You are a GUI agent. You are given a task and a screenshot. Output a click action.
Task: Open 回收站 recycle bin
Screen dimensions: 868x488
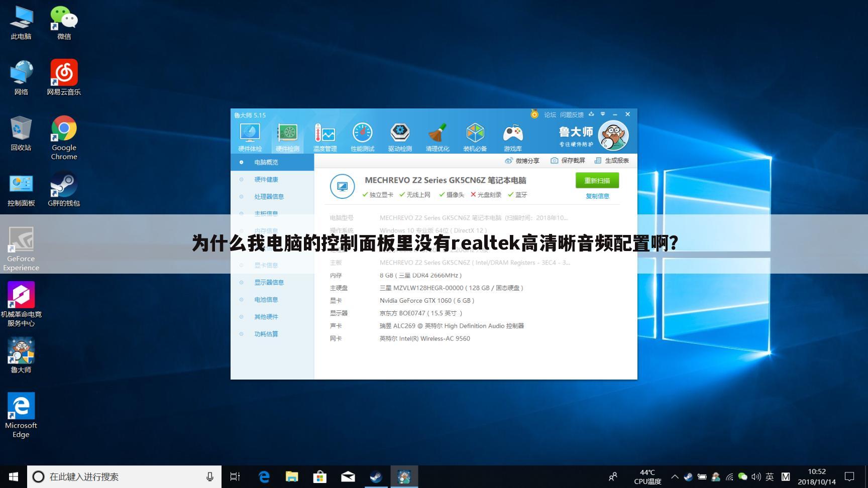pos(21,134)
